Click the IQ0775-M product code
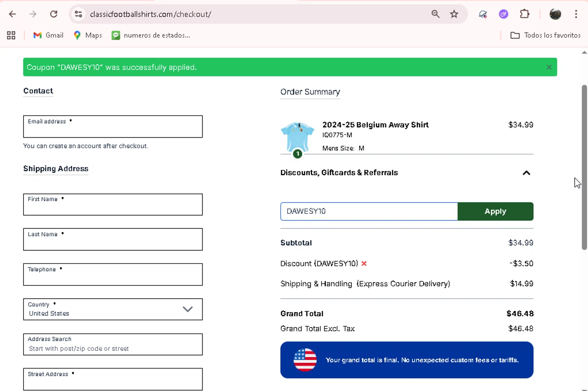The width and height of the screenshot is (588, 391). coord(337,135)
